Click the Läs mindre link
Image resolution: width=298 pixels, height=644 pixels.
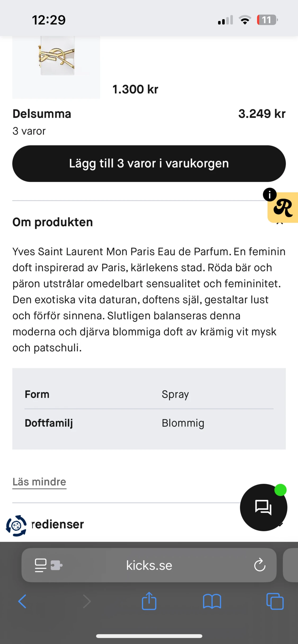pyautogui.click(x=39, y=482)
